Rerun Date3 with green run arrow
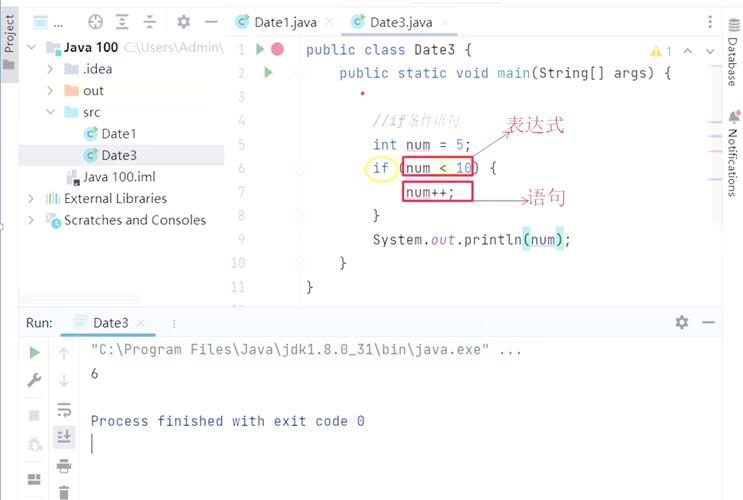Screen dimensions: 743x500 tap(34, 352)
